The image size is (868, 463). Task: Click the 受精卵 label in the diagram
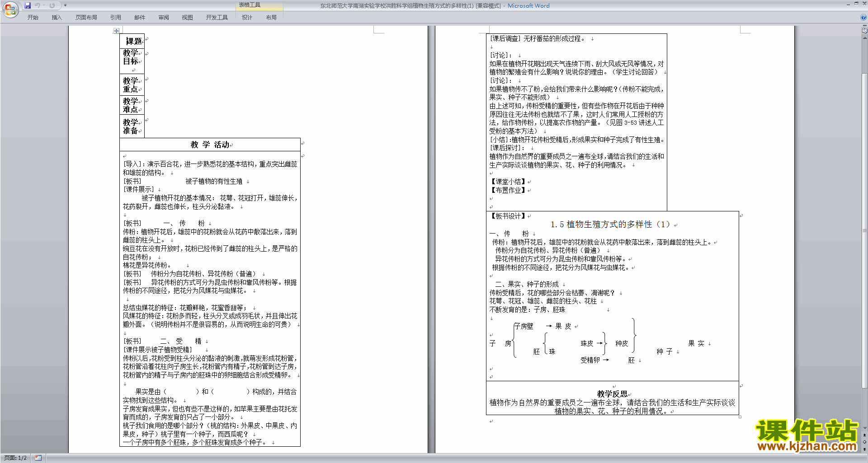[590, 360]
